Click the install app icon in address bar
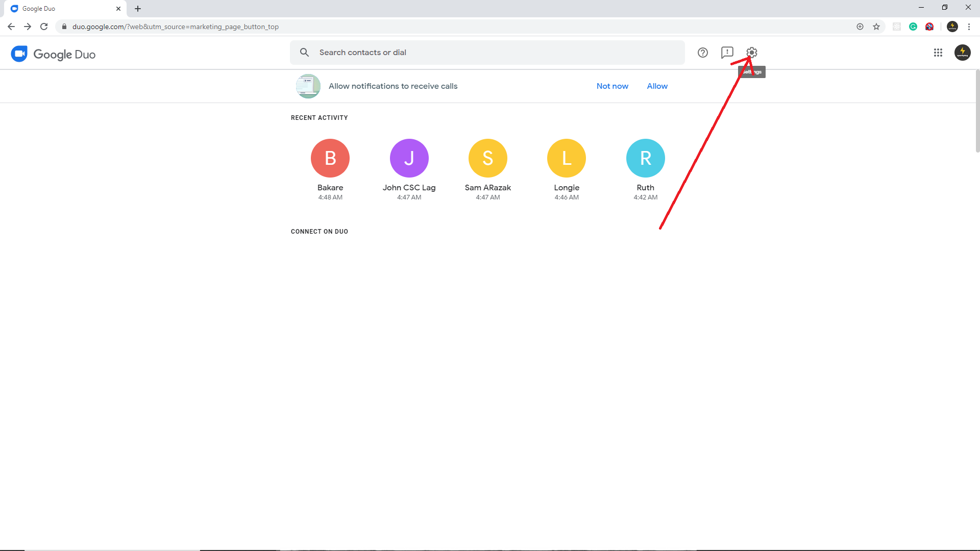The image size is (980, 551). pos(860,27)
